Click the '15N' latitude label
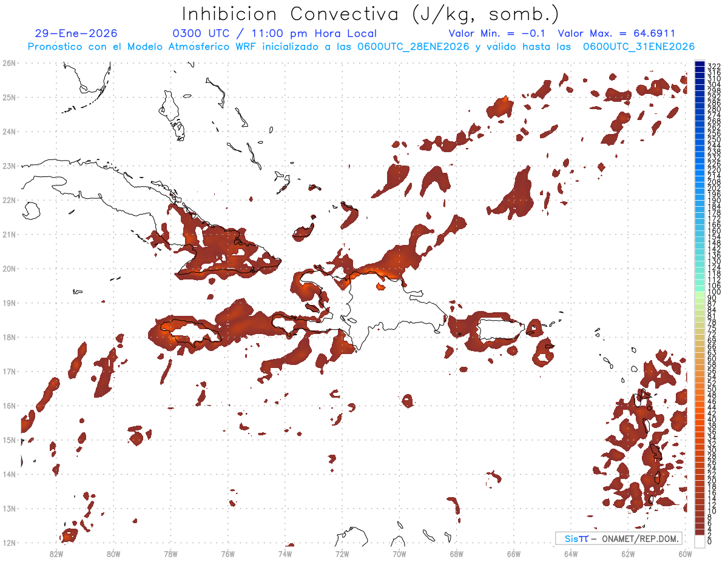 pyautogui.click(x=9, y=440)
